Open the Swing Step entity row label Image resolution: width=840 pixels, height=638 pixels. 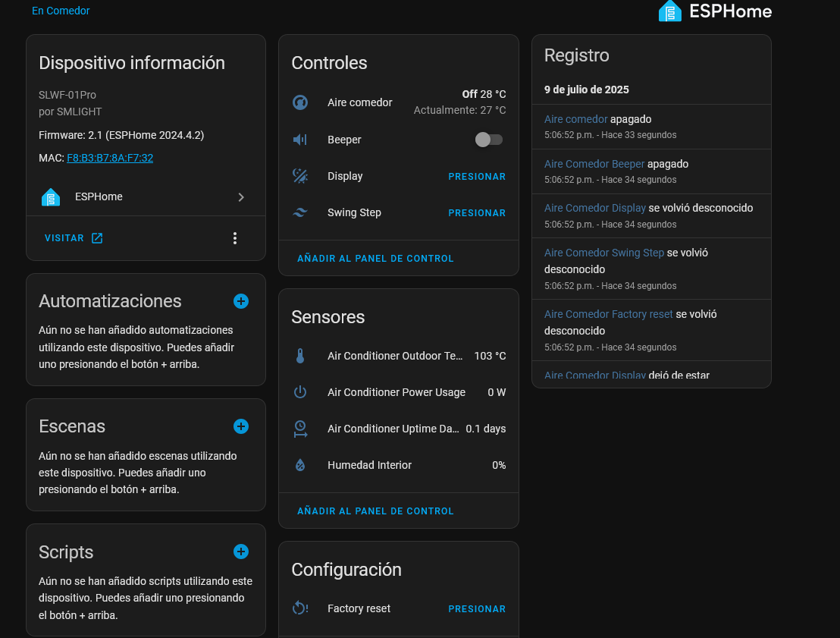(354, 212)
